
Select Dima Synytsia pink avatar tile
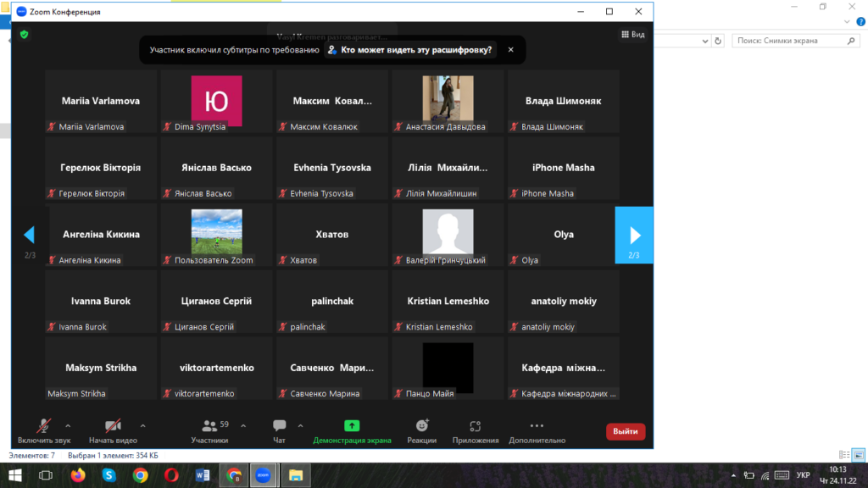click(216, 101)
